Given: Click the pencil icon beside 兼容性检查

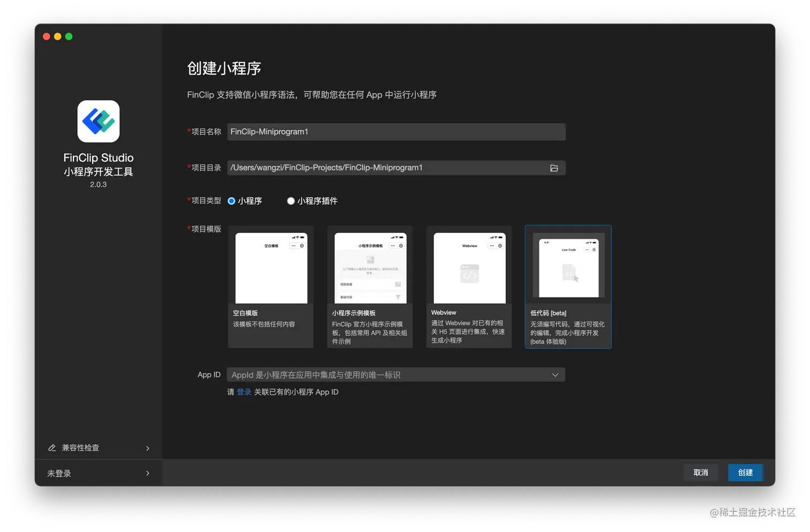Looking at the screenshot, I should pos(52,448).
